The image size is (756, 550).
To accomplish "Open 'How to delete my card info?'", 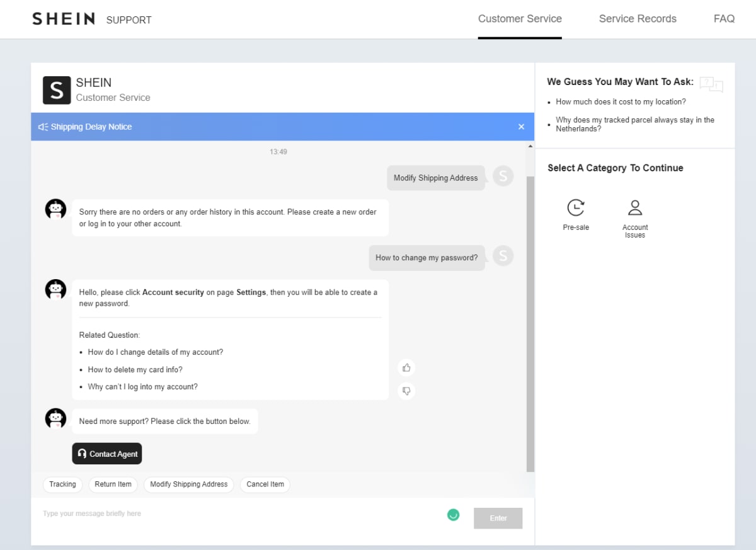I will [135, 370].
